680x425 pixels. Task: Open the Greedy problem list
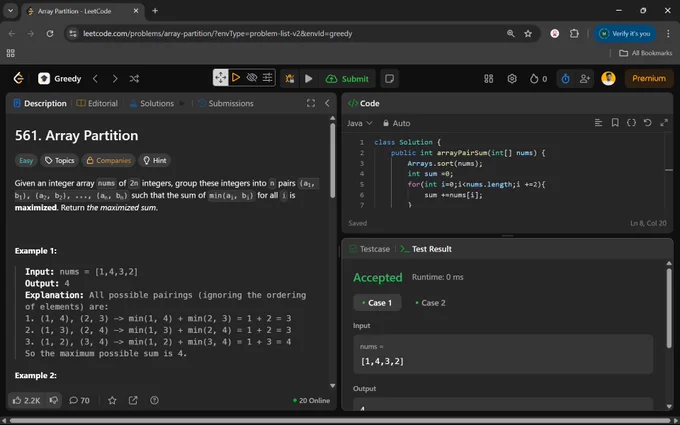click(x=60, y=78)
